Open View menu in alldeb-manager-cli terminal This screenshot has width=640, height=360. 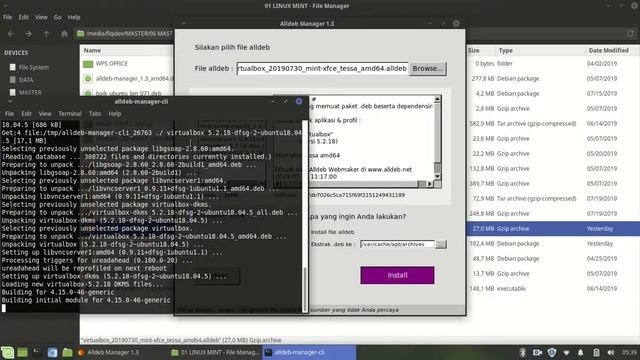pyautogui.click(x=45, y=113)
